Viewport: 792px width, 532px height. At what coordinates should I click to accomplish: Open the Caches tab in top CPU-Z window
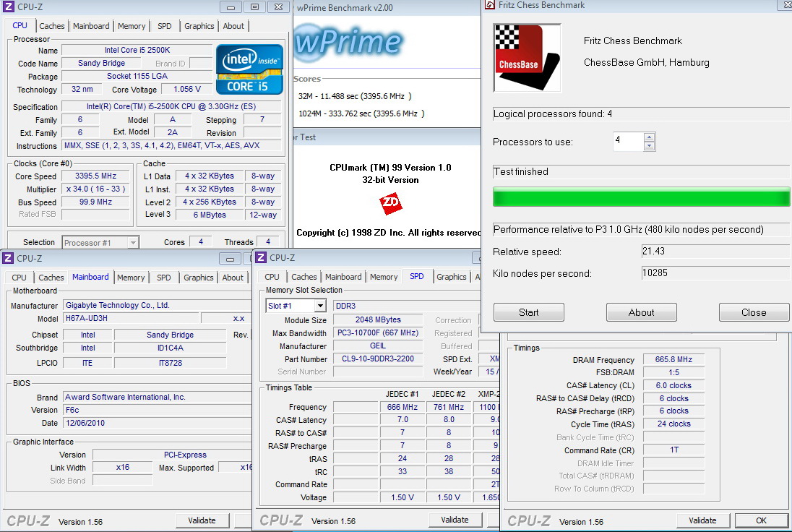tap(52, 26)
